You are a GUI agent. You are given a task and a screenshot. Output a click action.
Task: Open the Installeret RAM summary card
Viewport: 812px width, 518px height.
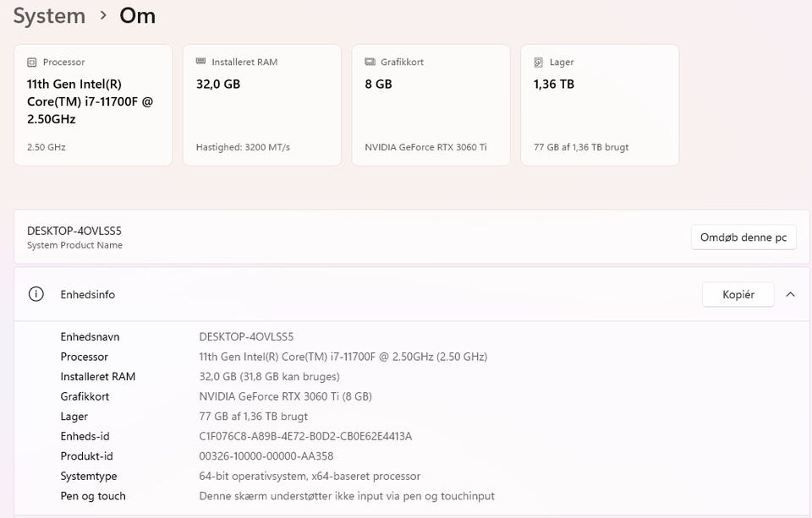[262, 105]
